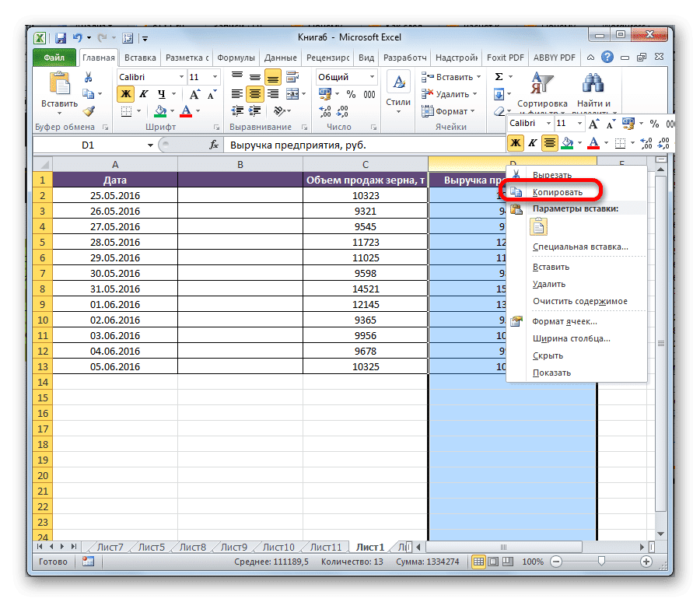700x602 pixels.
Task: Click the zoom slider handle
Action: click(x=601, y=562)
